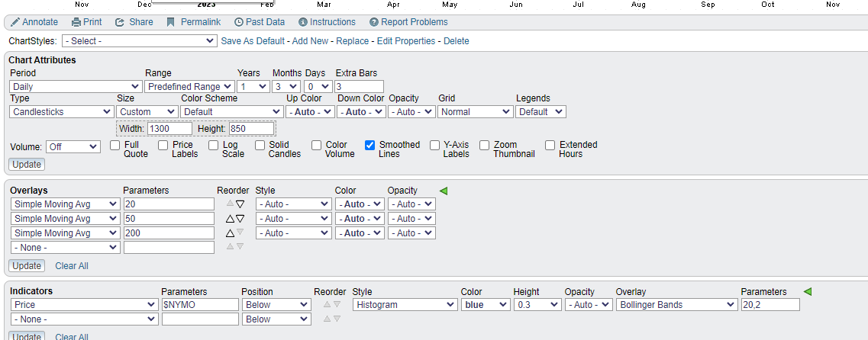The width and height of the screenshot is (868, 340).
Task: Click the $NYMO parameters field
Action: tap(200, 305)
